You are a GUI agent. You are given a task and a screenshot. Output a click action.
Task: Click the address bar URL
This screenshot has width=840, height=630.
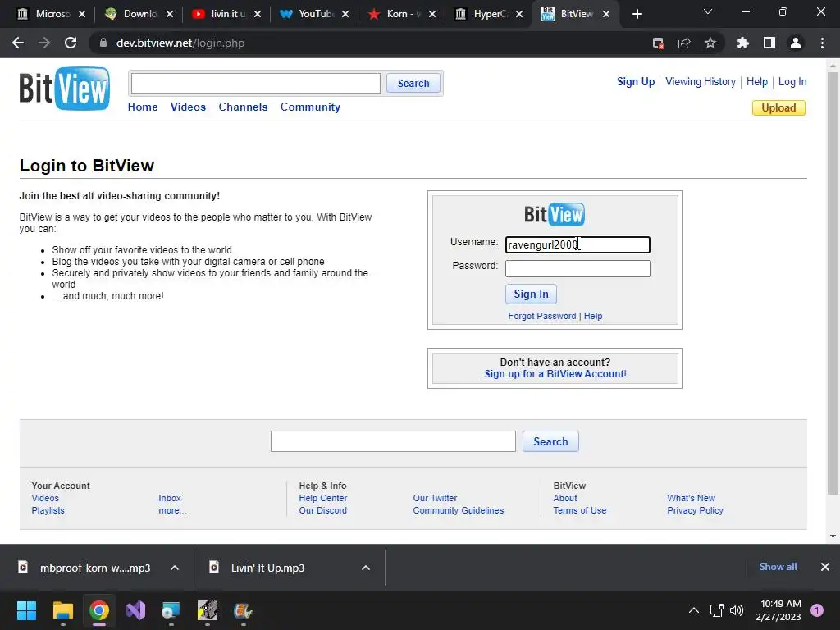click(180, 43)
